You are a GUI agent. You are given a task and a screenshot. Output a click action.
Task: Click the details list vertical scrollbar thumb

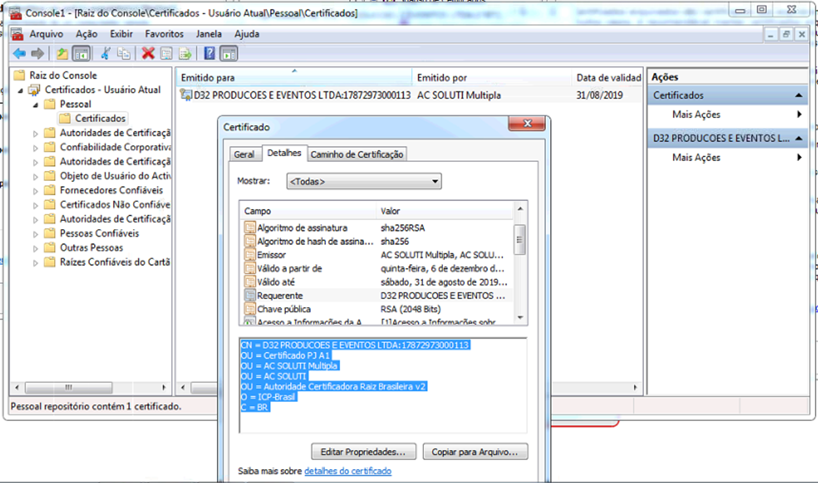pyautogui.click(x=519, y=239)
